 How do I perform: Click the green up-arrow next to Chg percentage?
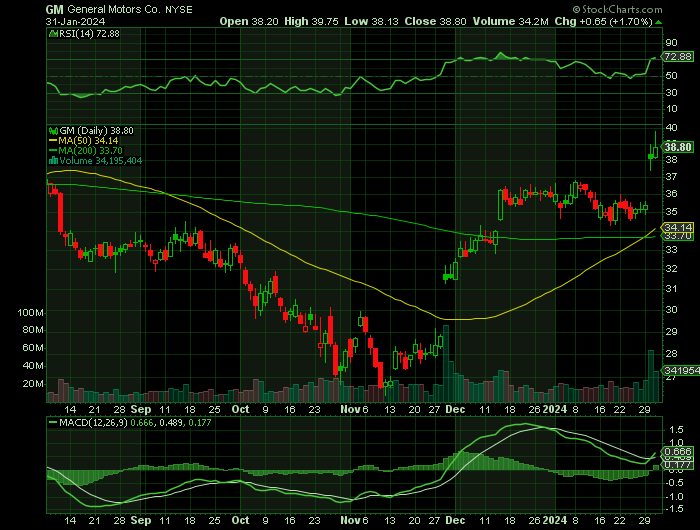click(x=658, y=22)
